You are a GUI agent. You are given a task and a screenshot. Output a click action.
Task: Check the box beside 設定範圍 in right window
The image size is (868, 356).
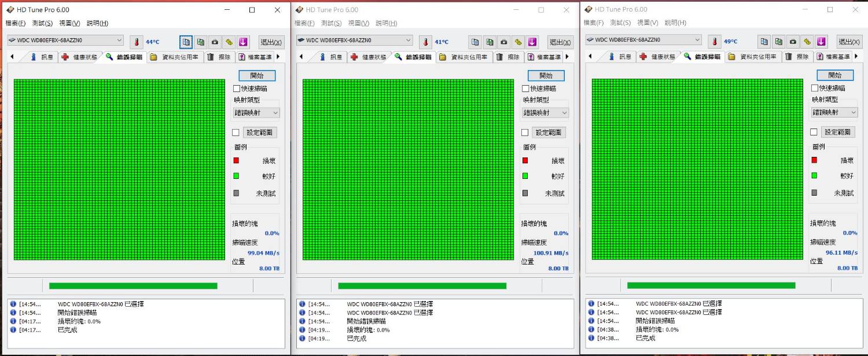point(814,132)
